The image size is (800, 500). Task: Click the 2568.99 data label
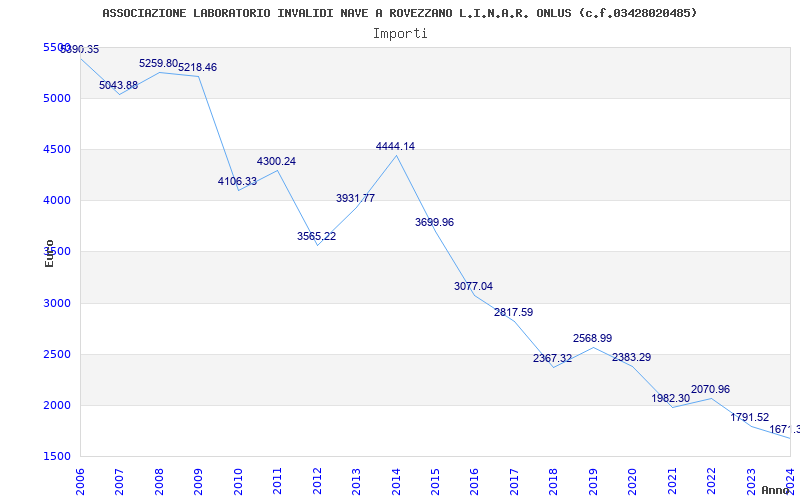(x=592, y=338)
